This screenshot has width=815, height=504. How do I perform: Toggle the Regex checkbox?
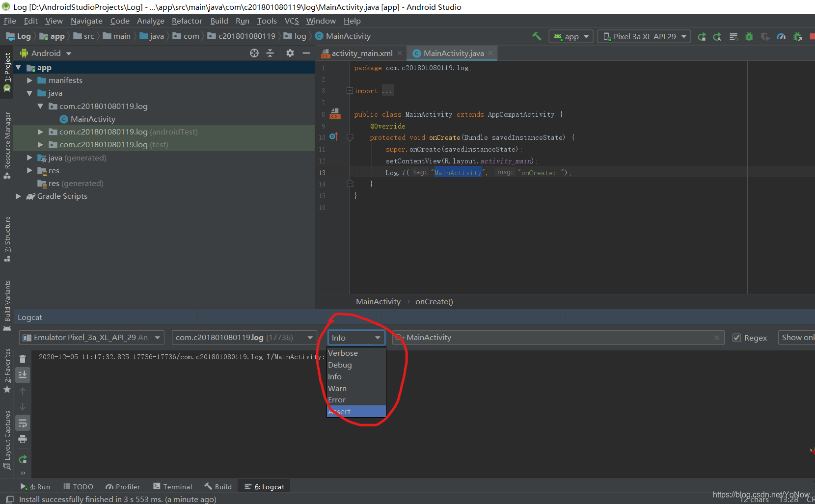736,338
